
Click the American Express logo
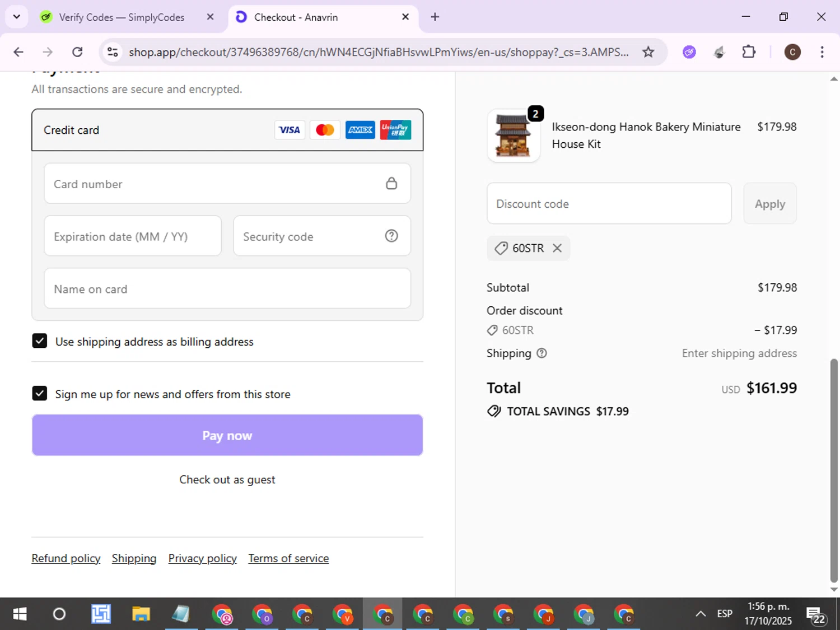point(360,130)
